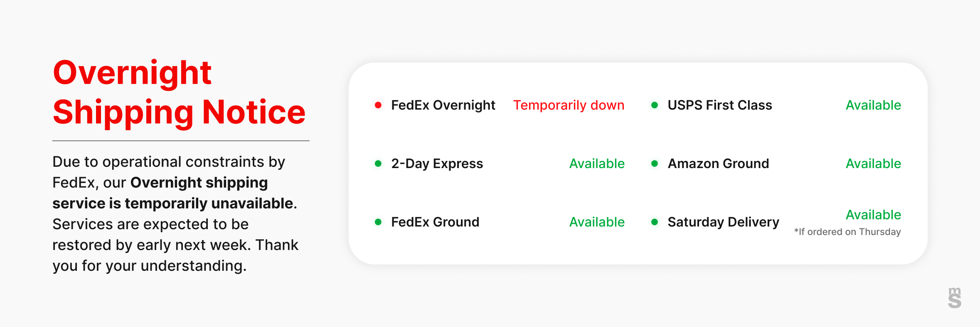
Task: Select the FedEx Overnight service label
Action: point(443,105)
